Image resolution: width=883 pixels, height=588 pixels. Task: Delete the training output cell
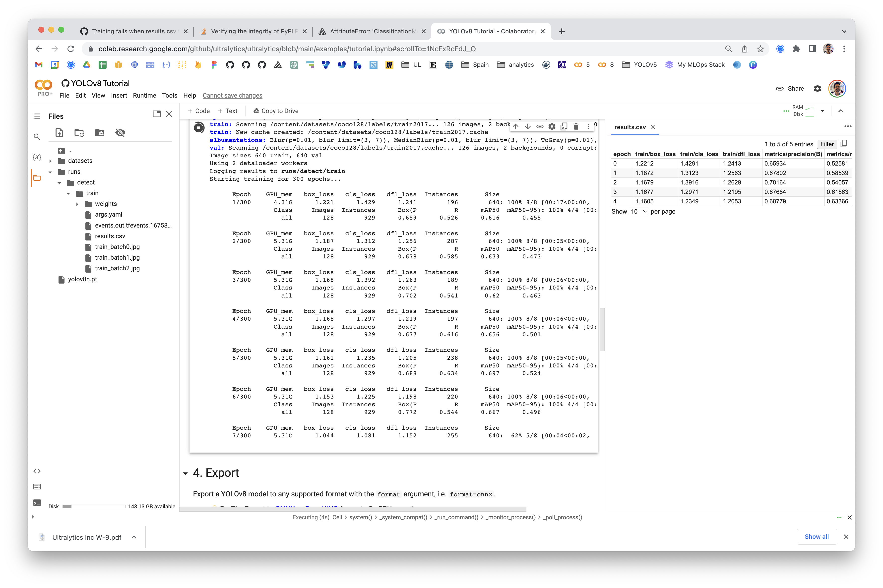(576, 126)
